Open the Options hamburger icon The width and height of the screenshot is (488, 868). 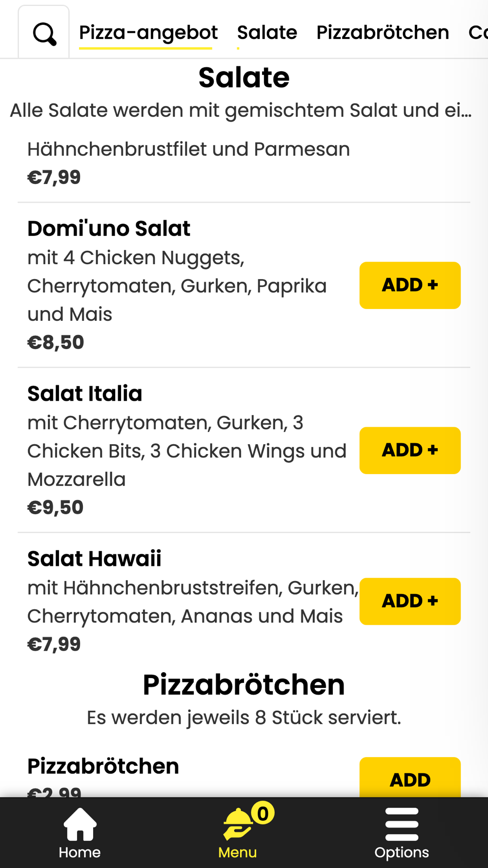(x=402, y=825)
